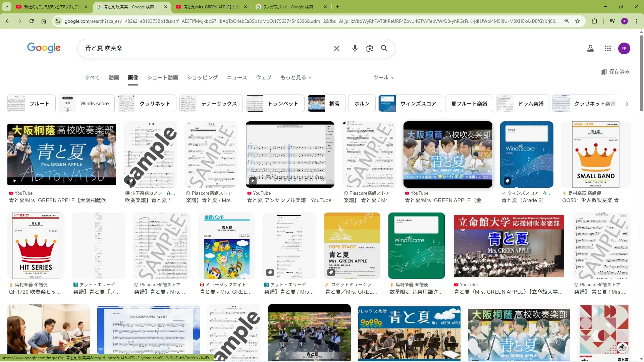Open the 立命館大学 応援団吹奏楽部 video thumbnail

(x=508, y=246)
